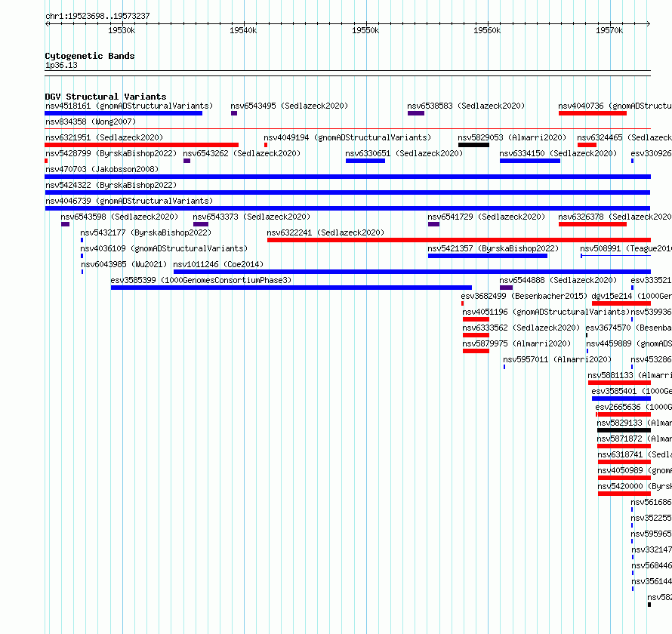Open the nsv6321951 Sedlazeck2020 label

(104, 137)
